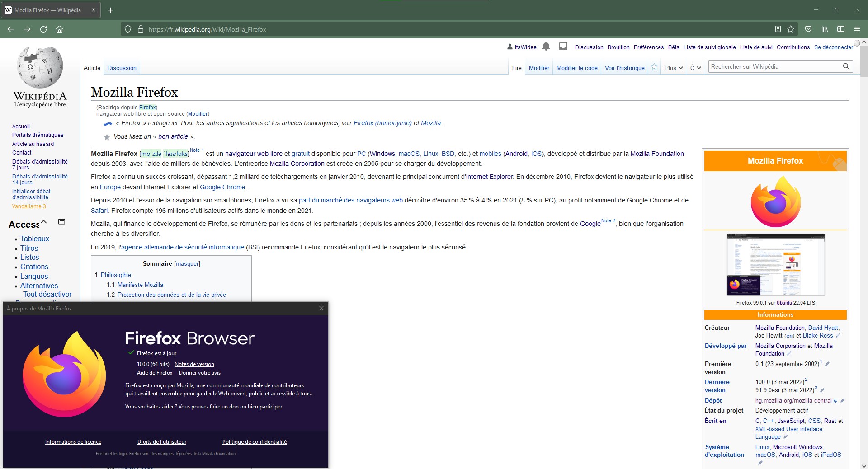Open the Plus dropdown menu
Screen dimensions: 868x469
coord(674,68)
